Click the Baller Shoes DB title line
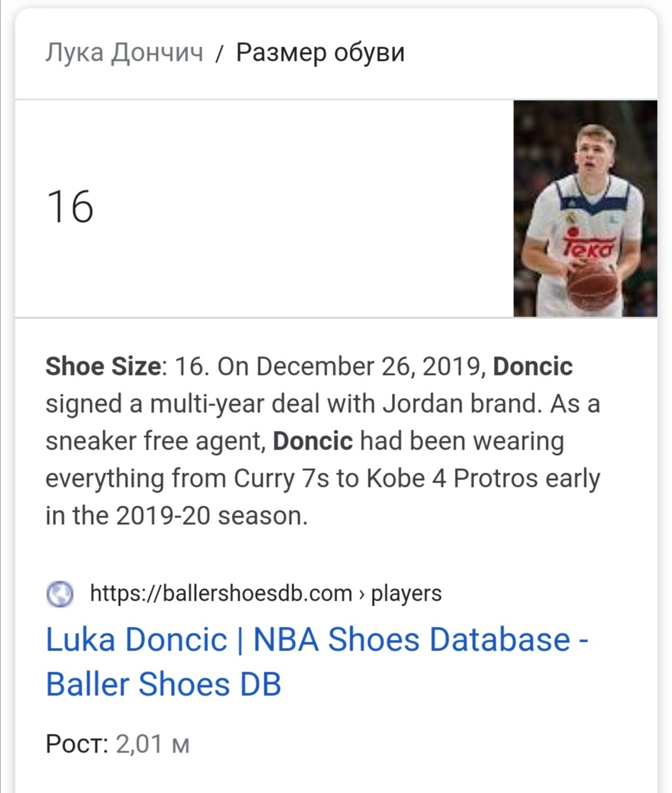This screenshot has height=793, width=672. [164, 684]
